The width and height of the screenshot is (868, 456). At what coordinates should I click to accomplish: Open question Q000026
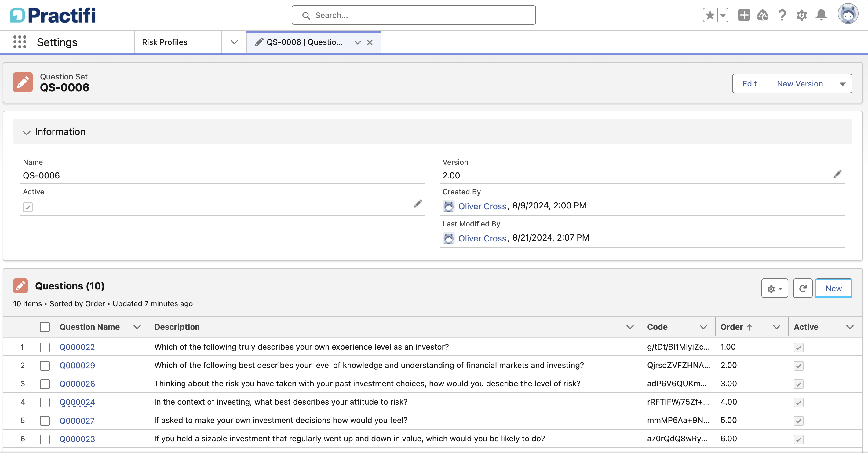(77, 384)
